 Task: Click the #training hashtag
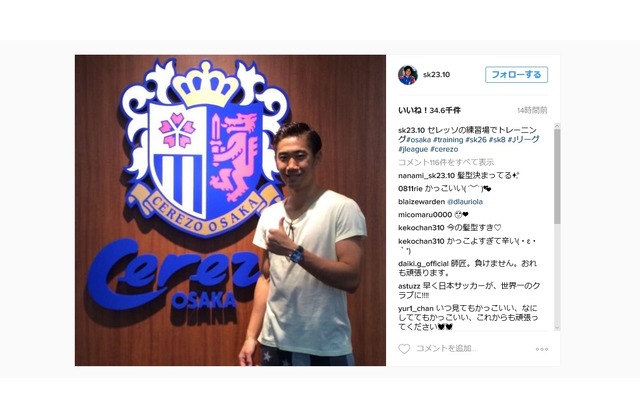click(448, 140)
